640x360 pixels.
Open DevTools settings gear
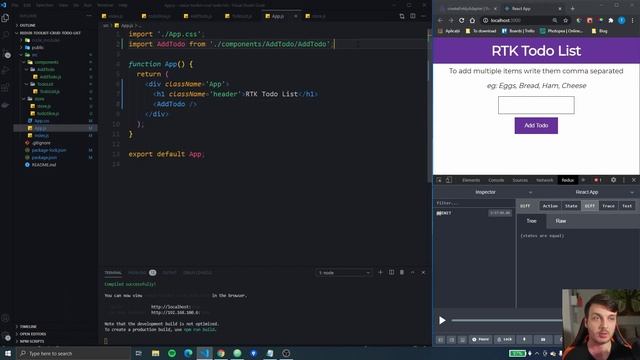[613, 180]
